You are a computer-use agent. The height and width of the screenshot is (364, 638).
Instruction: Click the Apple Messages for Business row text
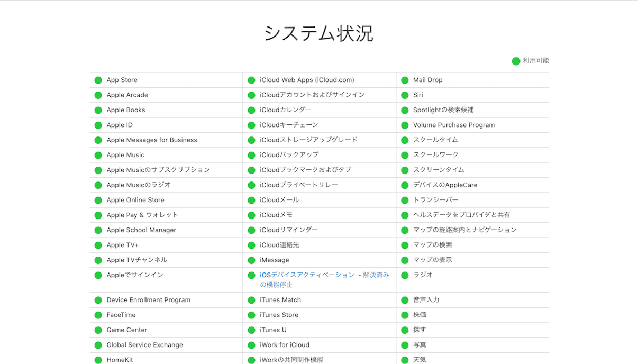(x=152, y=140)
